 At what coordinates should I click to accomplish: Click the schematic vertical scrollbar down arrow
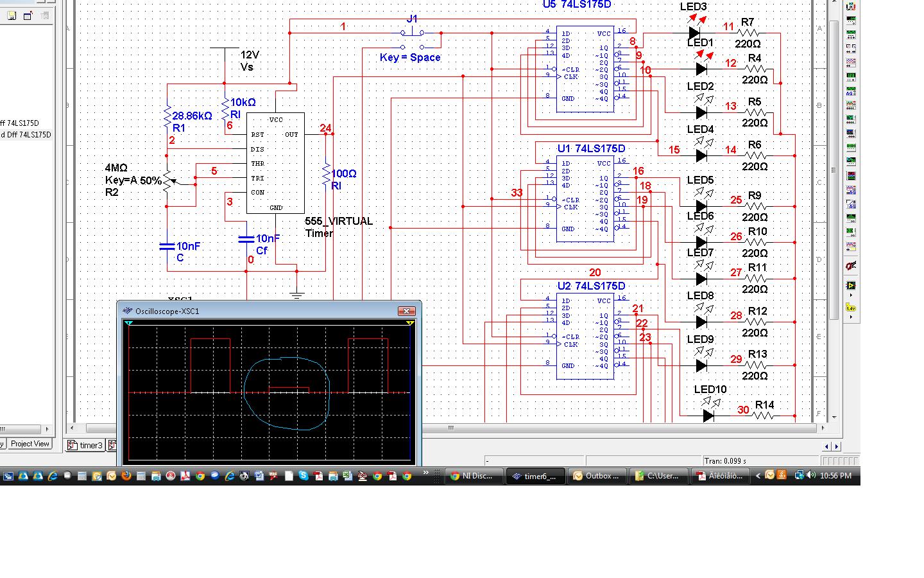click(x=834, y=417)
